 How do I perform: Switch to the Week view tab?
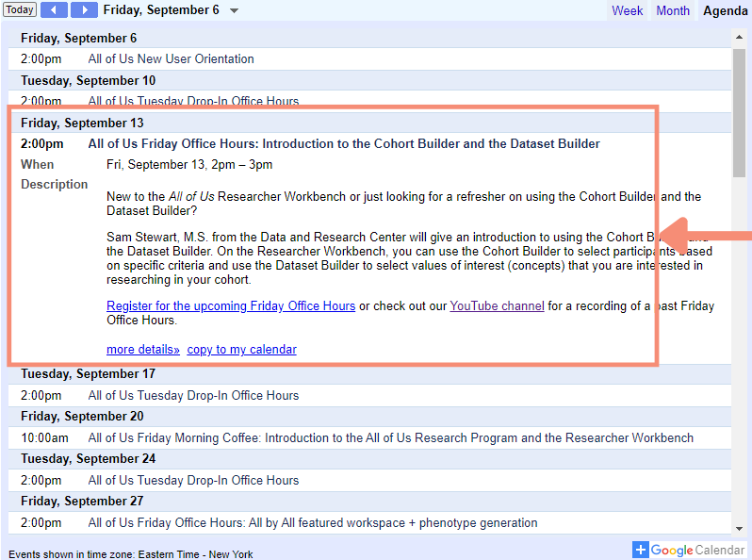(627, 10)
